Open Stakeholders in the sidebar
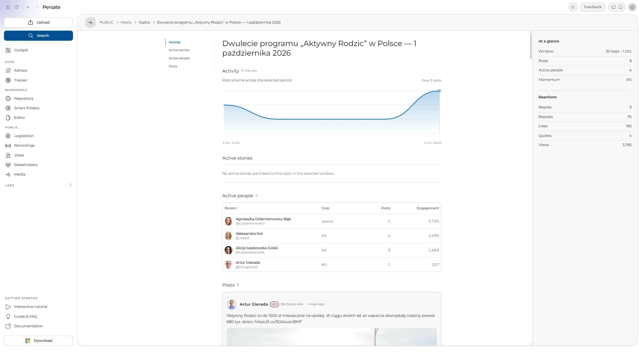 [38, 165]
